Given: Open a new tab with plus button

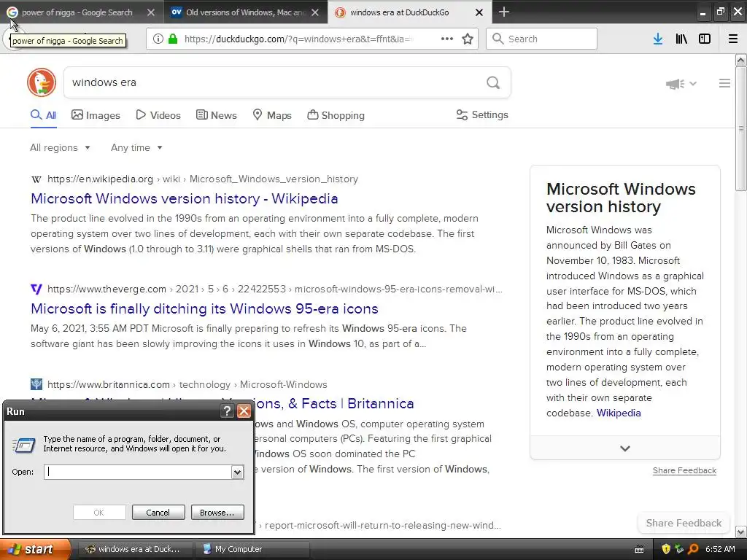Looking at the screenshot, I should click(504, 12).
